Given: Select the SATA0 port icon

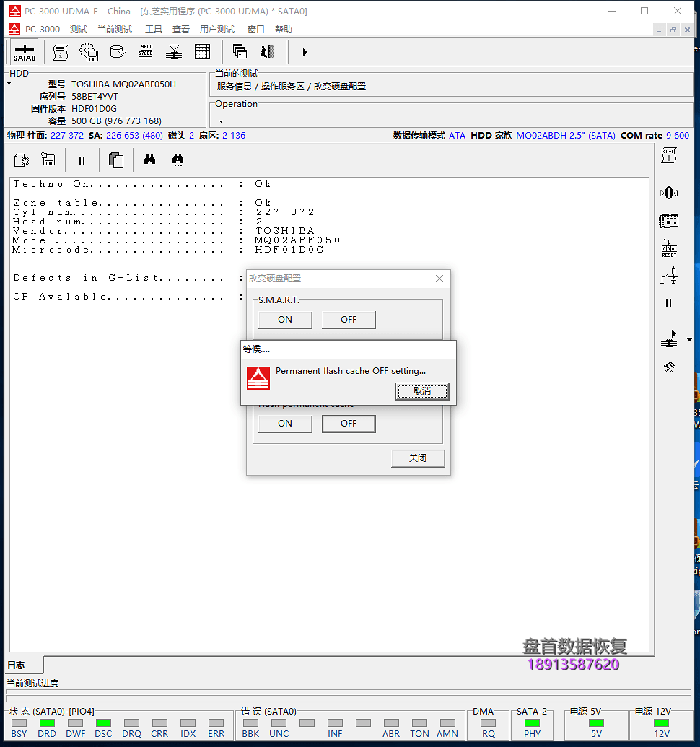Looking at the screenshot, I should coord(25,53).
